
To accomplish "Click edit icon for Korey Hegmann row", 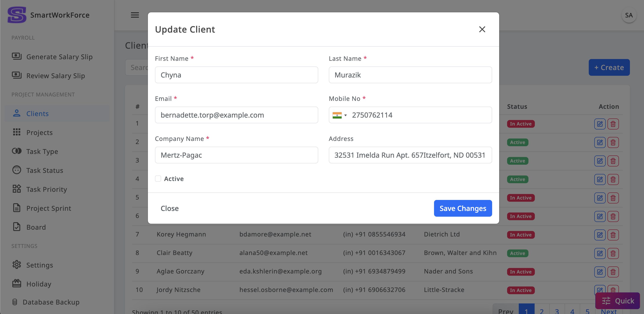I will pos(600,235).
